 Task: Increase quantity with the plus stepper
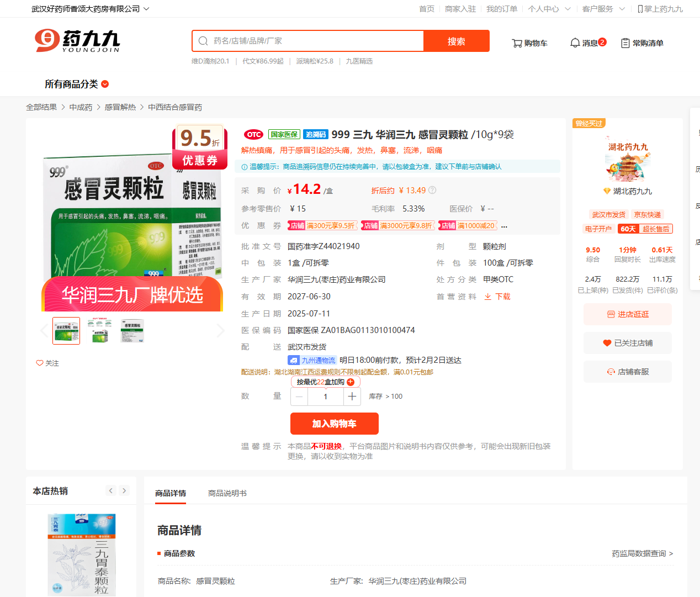[x=352, y=397]
